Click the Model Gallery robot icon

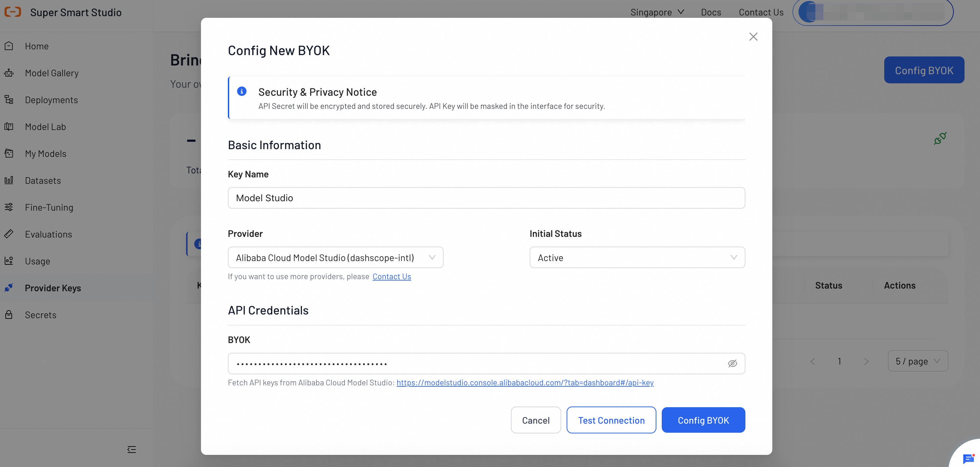(9, 73)
